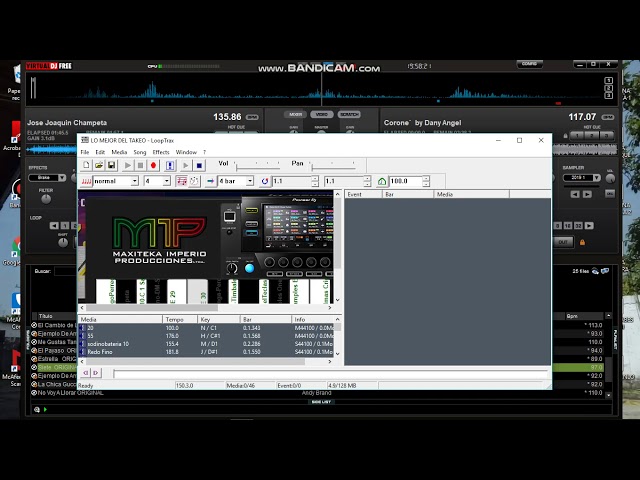Open File menu in LoopTrax
640x480 pixels.
(85, 152)
